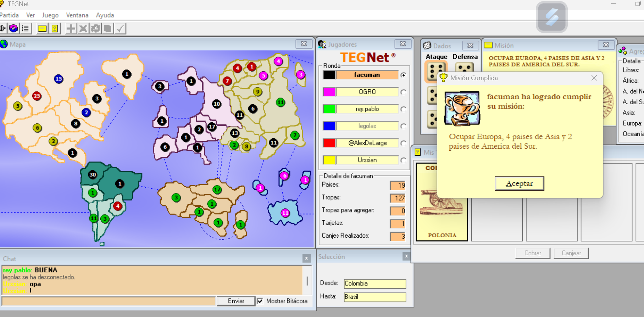Click the trophy picture in Misión Cumplida dialog
The width and height of the screenshot is (644, 317).
pyautogui.click(x=462, y=109)
